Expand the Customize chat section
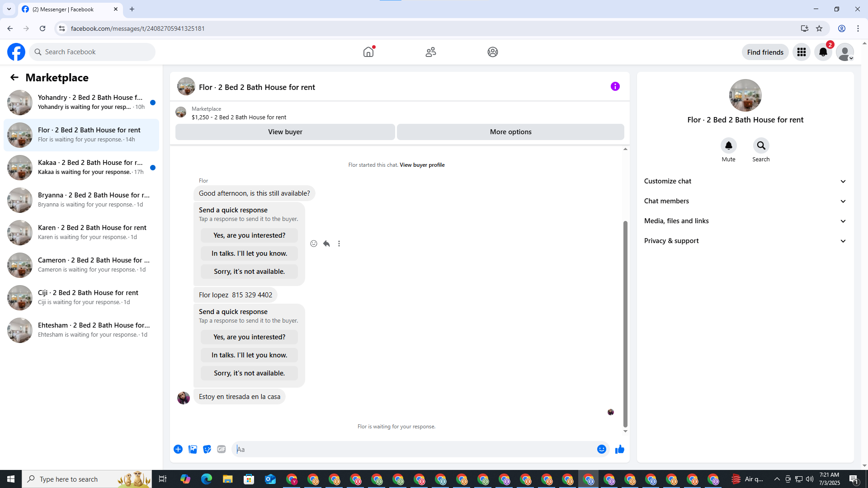This screenshot has height=488, width=868. [x=745, y=181]
